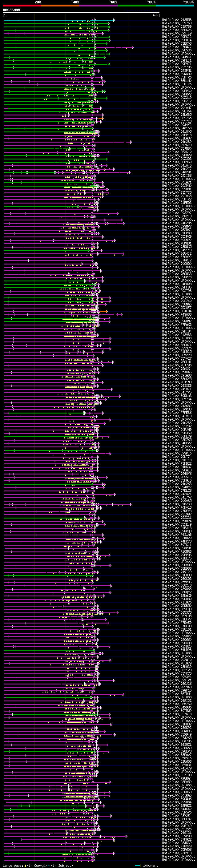Viewport: 197px width, 868px height.
Task: Click the orange arrowhead in the O81765 row
Action: click(x=103, y=118)
